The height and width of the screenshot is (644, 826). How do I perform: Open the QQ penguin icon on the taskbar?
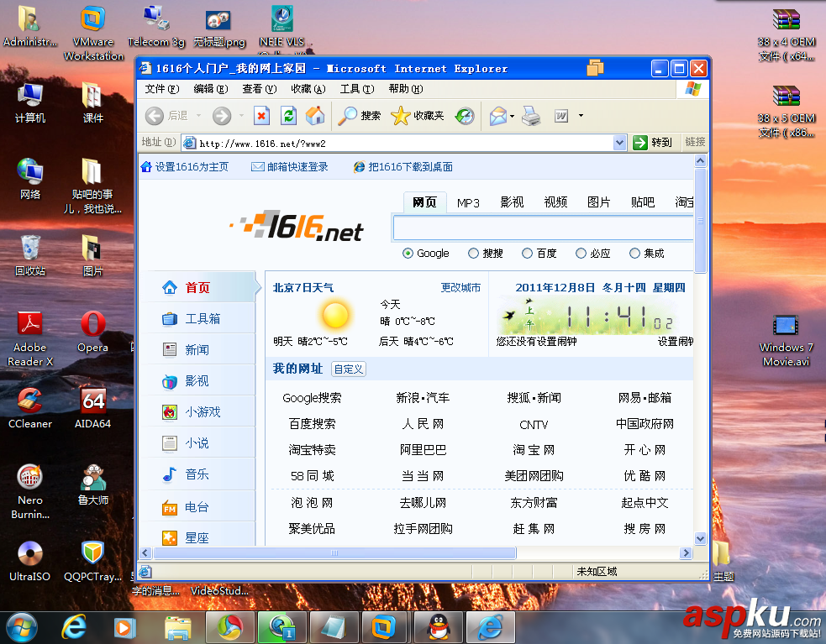[438, 628]
